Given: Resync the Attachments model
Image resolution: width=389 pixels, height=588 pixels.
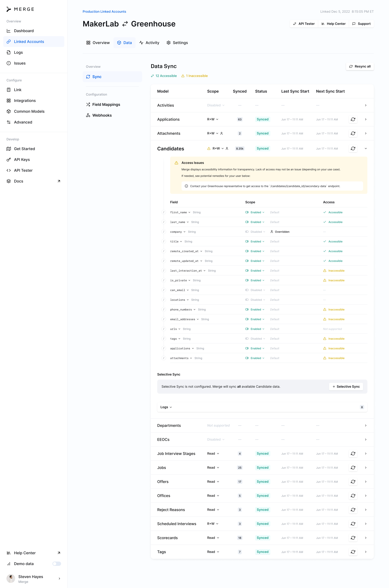Looking at the screenshot, I should pos(353,133).
